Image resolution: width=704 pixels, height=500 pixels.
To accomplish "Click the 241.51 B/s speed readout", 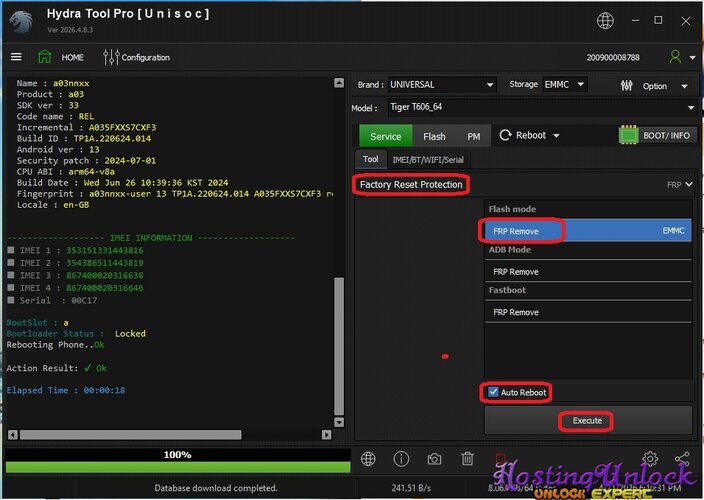I will tap(411, 488).
